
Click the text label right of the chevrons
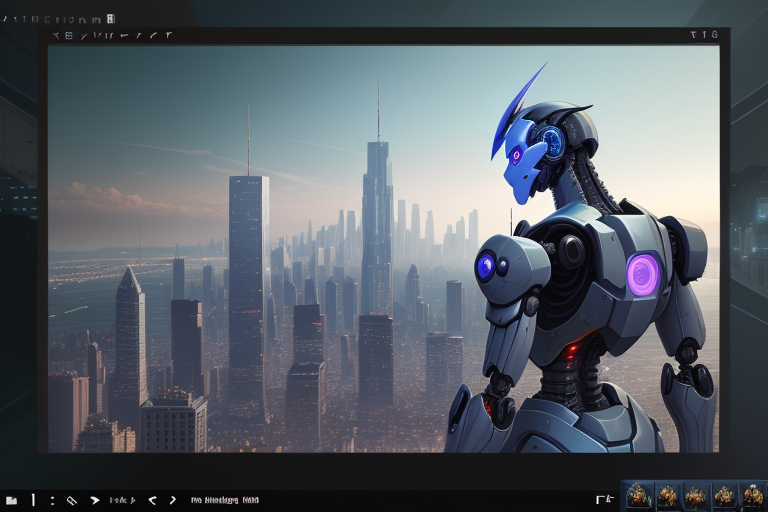pos(225,499)
